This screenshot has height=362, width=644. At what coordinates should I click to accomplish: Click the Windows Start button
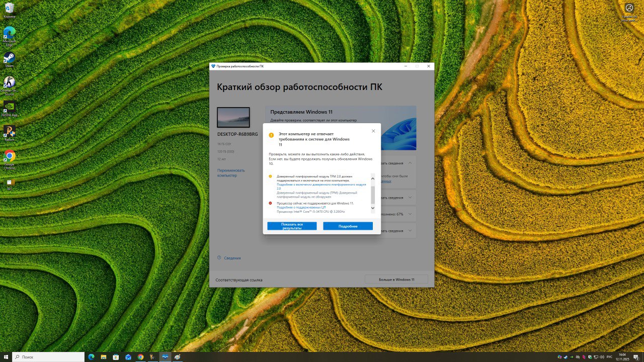pyautogui.click(x=6, y=357)
